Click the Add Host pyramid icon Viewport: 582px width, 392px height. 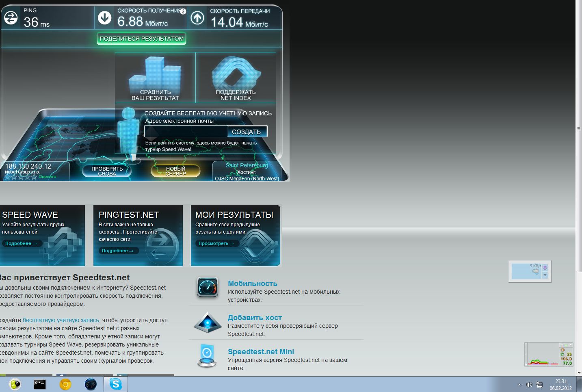pyautogui.click(x=208, y=322)
